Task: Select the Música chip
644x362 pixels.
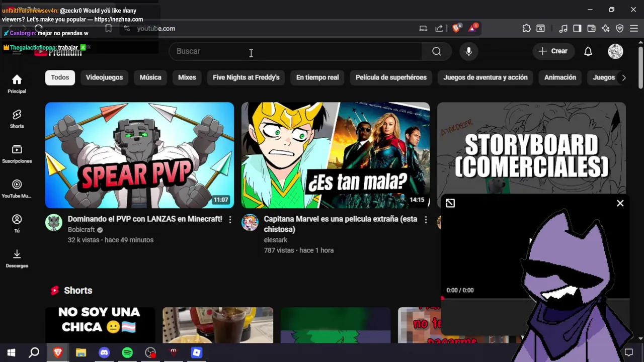Action: (x=150, y=77)
